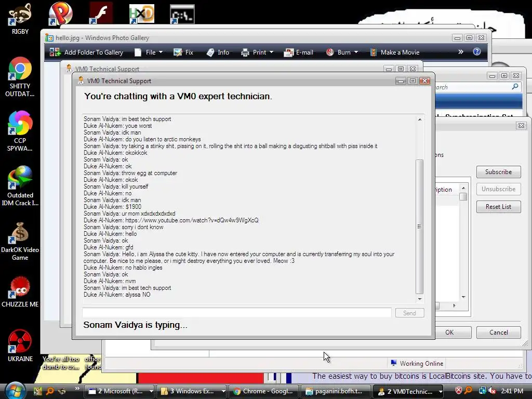Open the Windows Start orb
Viewport: 532px width, 399px height.
(14, 391)
